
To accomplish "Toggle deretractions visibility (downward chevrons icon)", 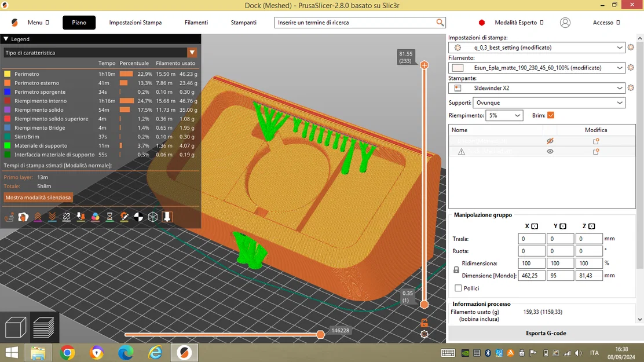I will pyautogui.click(x=52, y=217).
